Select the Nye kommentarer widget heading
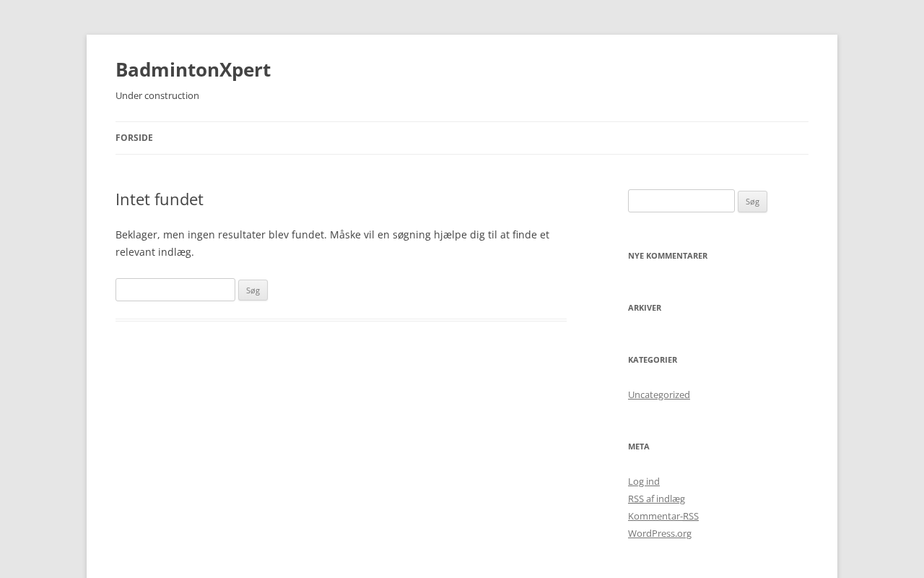This screenshot has width=924, height=578. (667, 256)
